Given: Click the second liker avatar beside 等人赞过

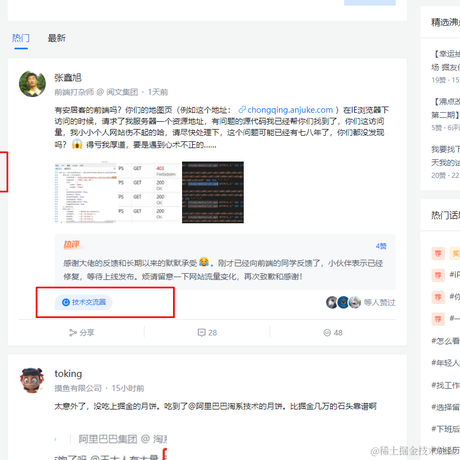Looking at the screenshot, I should point(343,302).
